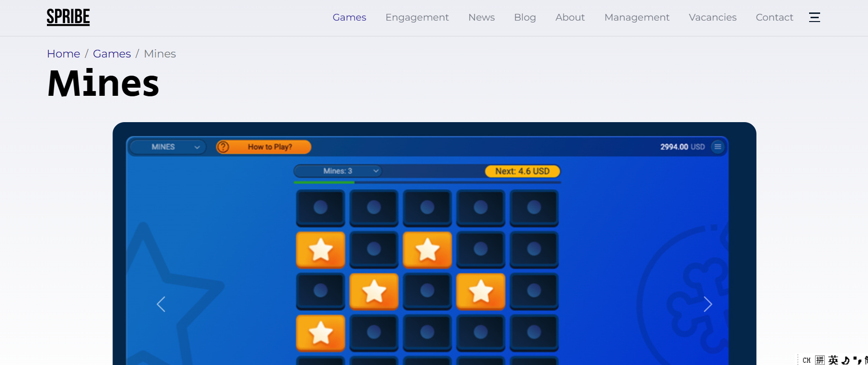Open the Contact page

pyautogui.click(x=775, y=17)
